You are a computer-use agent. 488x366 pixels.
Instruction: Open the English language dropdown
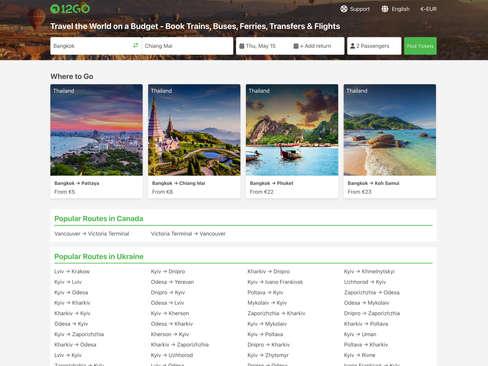(x=396, y=9)
